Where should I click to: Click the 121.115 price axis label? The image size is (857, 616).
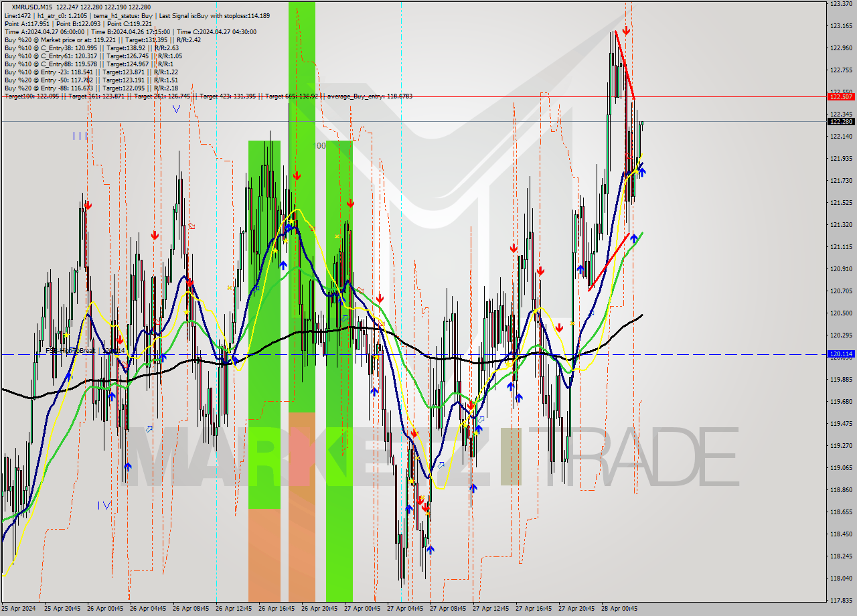coord(841,246)
